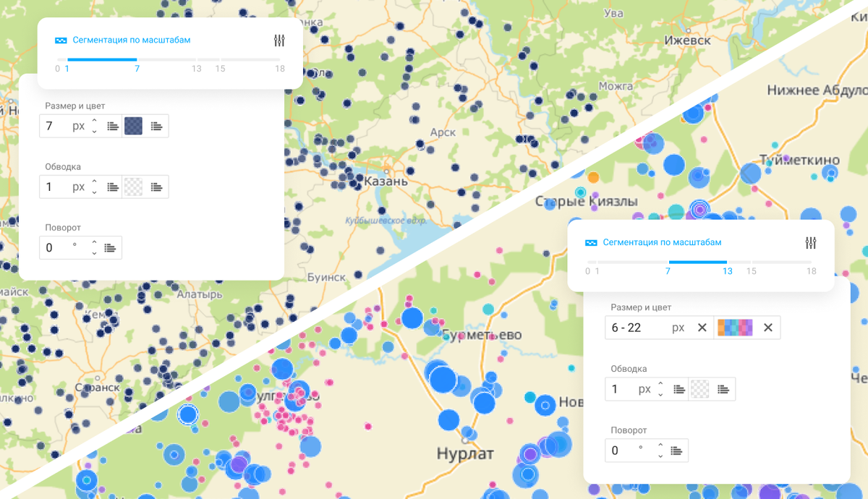Remove the multicolor gradient using its X

click(768, 328)
